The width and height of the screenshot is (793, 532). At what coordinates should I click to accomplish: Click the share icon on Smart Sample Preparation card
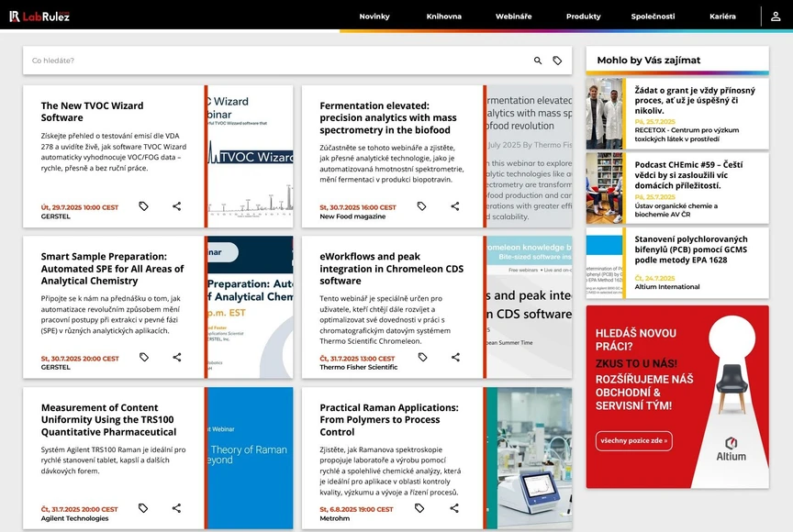click(175, 357)
